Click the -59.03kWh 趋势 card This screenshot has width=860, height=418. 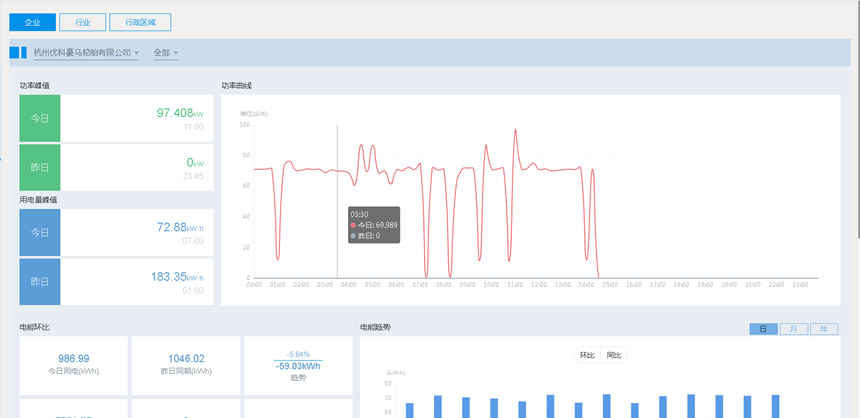298,364
